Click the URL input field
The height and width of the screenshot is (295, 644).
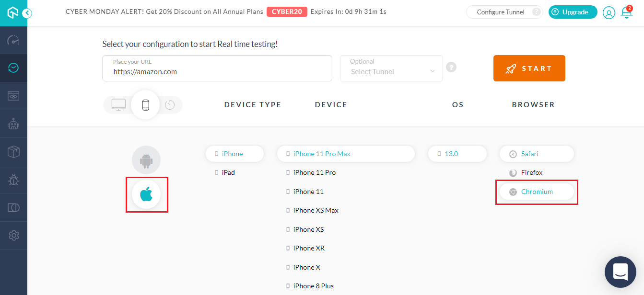(217, 71)
